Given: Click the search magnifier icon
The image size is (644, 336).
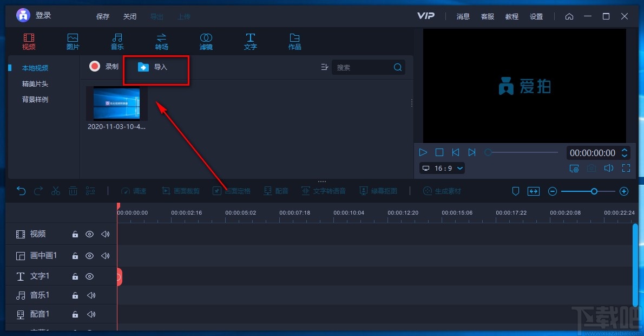Looking at the screenshot, I should pyautogui.click(x=398, y=67).
